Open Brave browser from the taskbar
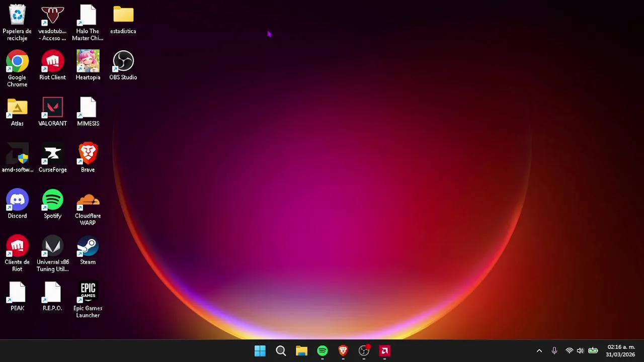Image resolution: width=644 pixels, height=362 pixels. tap(343, 351)
